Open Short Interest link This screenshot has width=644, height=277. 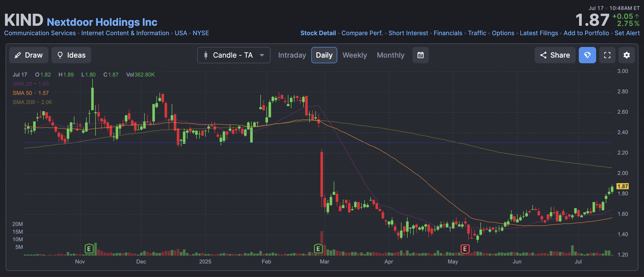coord(408,33)
